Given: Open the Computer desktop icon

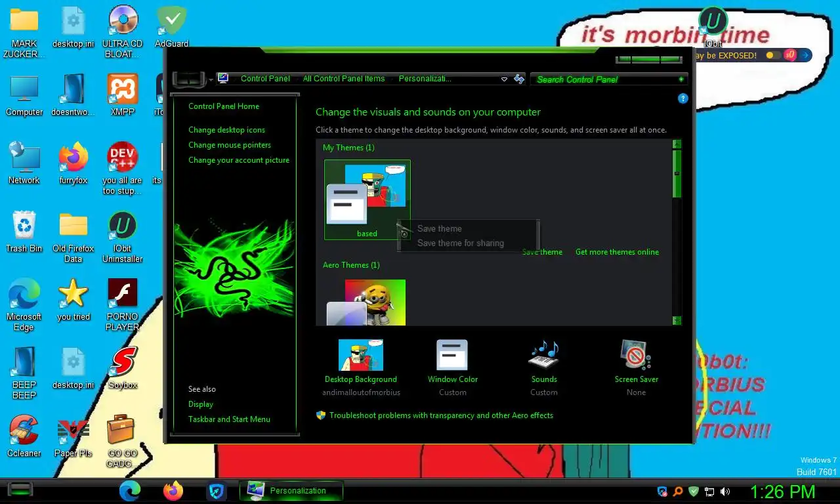Looking at the screenshot, I should click(x=24, y=95).
